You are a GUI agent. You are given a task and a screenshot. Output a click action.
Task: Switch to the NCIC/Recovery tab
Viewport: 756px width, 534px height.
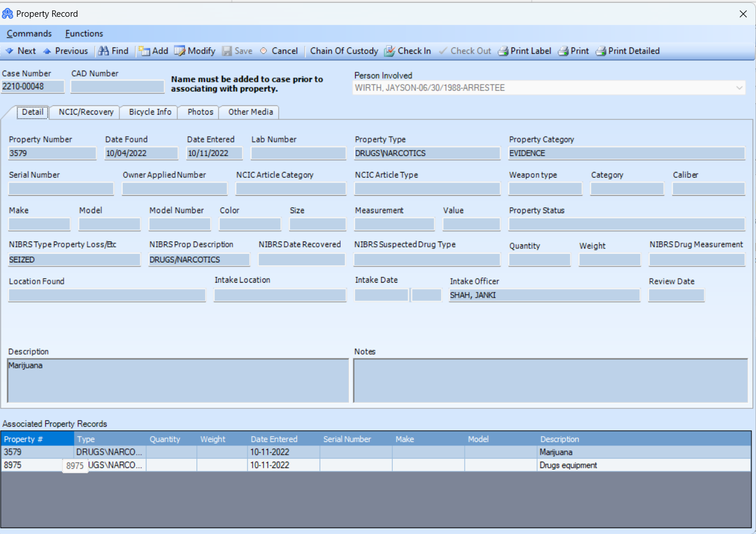(84, 112)
